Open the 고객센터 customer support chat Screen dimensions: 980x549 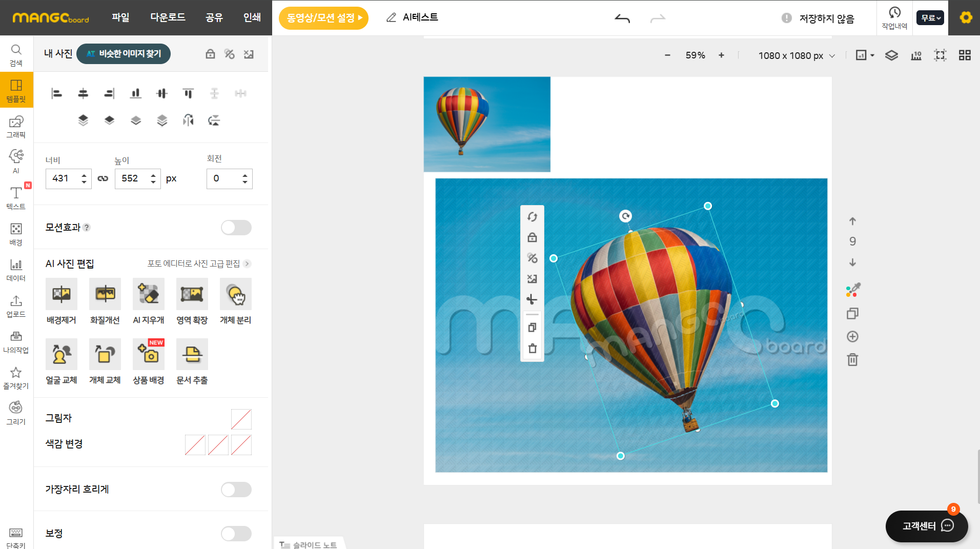click(927, 526)
